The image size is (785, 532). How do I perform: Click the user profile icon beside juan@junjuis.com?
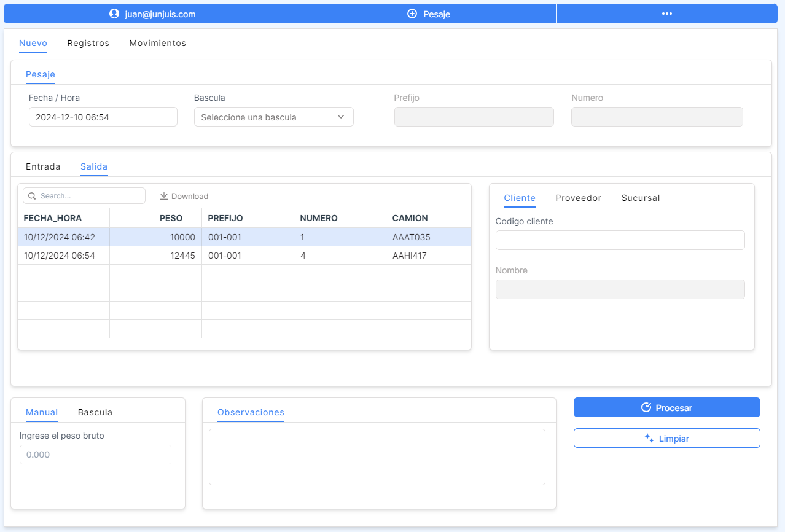point(114,14)
